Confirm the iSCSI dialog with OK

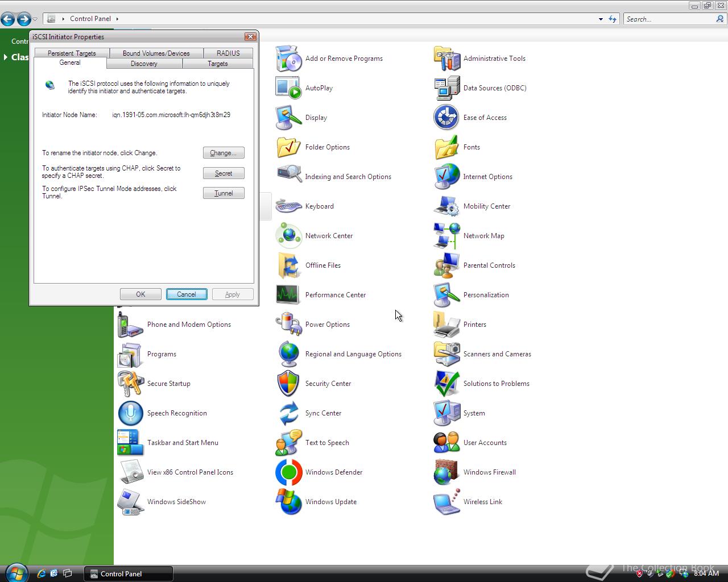point(140,294)
